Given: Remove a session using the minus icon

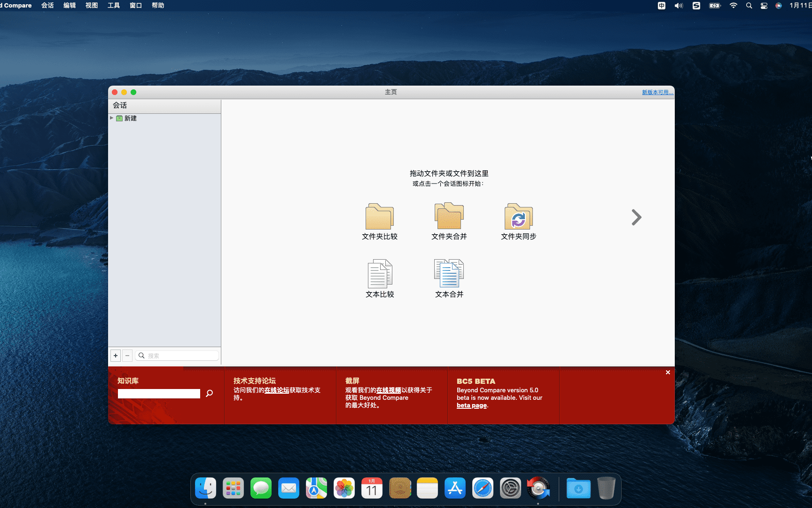Looking at the screenshot, I should pos(127,355).
